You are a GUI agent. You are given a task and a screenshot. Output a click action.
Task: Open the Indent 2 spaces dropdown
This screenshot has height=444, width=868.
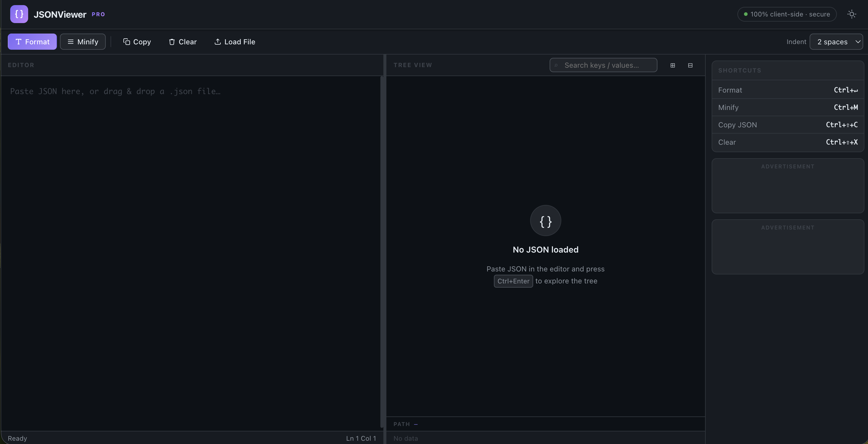click(x=836, y=42)
